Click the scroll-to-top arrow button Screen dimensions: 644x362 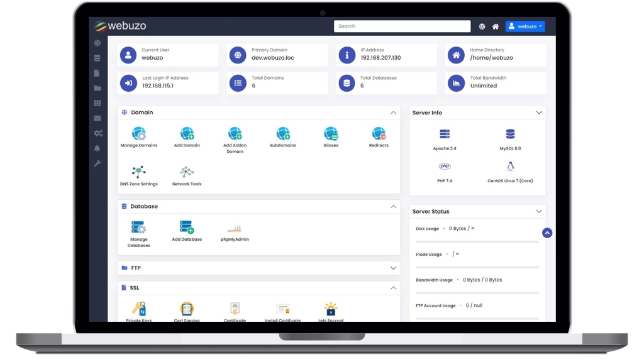coord(547,233)
